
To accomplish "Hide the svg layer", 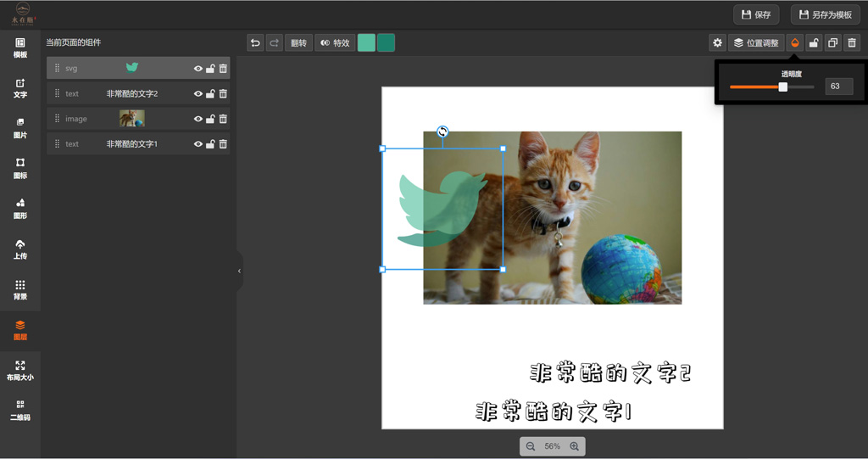I will click(198, 69).
